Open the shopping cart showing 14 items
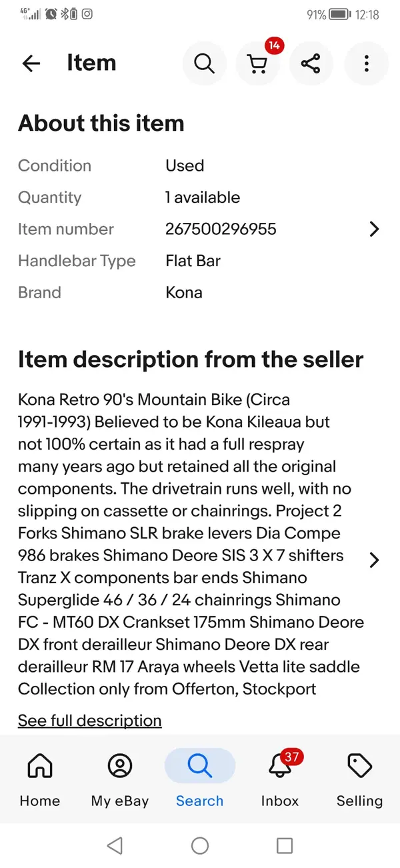Screen dimensions: 400x868 258,63
